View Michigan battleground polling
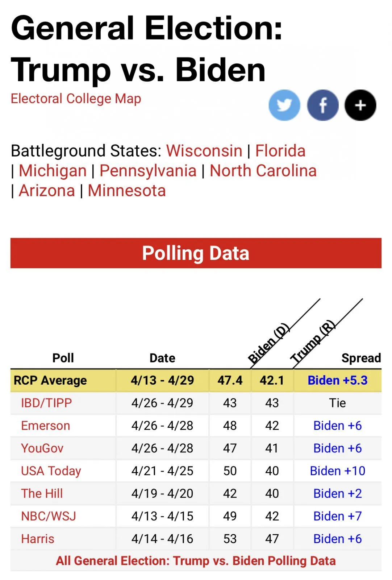Image resolution: width=392 pixels, height=580 pixels. pyautogui.click(x=53, y=171)
